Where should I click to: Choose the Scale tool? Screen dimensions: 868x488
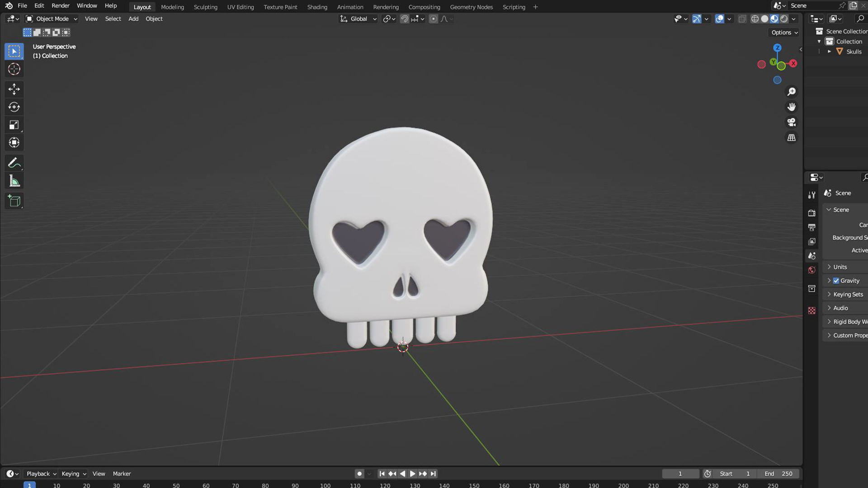point(14,125)
